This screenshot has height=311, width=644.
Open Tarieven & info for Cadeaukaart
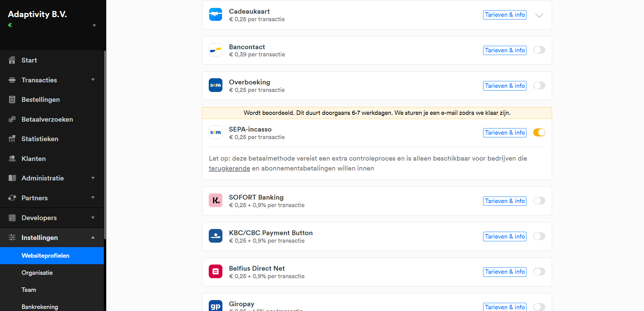[505, 15]
